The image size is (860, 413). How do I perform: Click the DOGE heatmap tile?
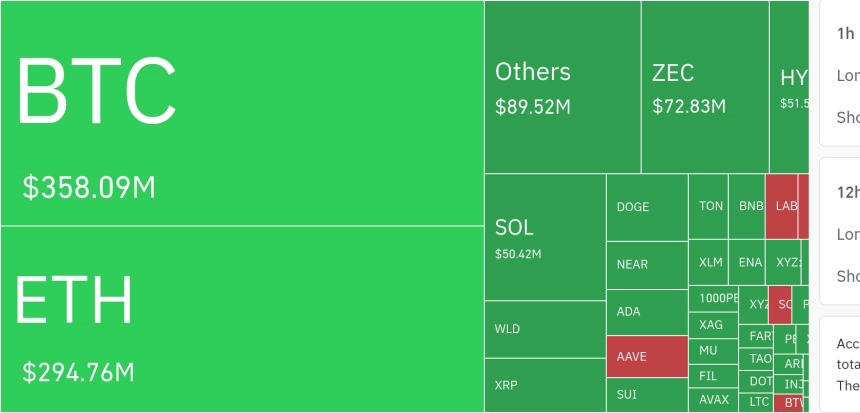(x=647, y=207)
